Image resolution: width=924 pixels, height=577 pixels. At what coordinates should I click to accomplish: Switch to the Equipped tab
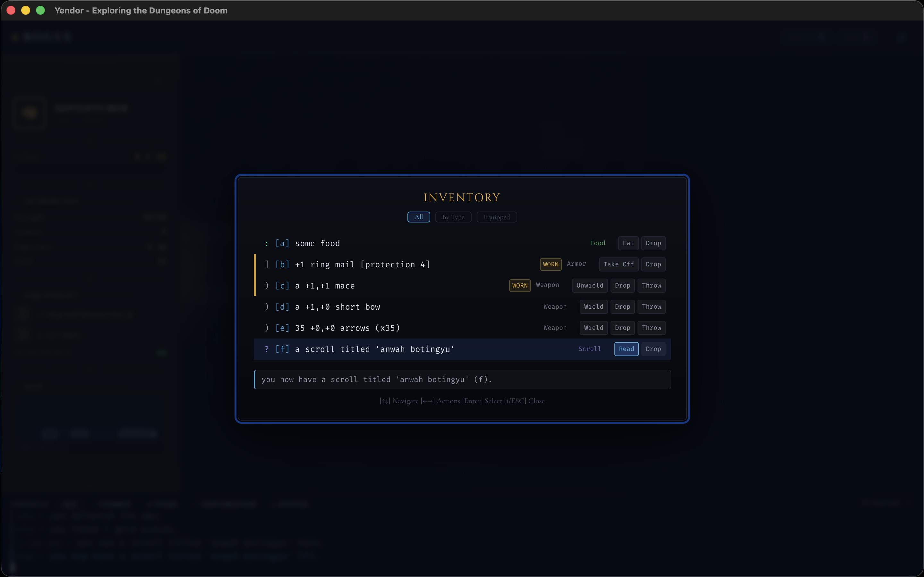click(x=496, y=217)
